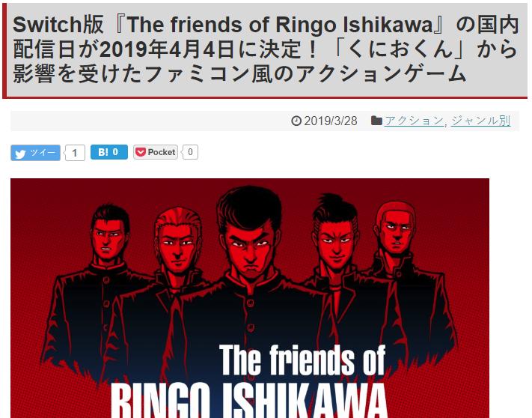
Task: Click the clock icon next to date
Action: [x=296, y=121]
